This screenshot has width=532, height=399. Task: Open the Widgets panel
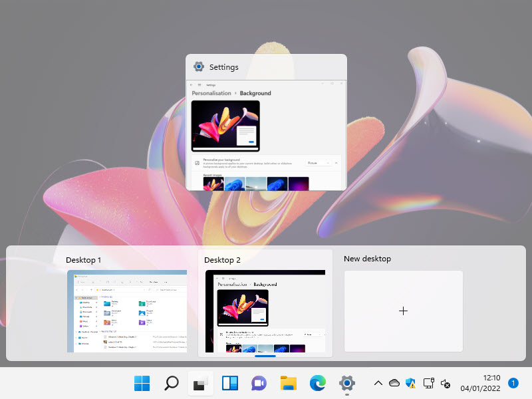tap(229, 383)
